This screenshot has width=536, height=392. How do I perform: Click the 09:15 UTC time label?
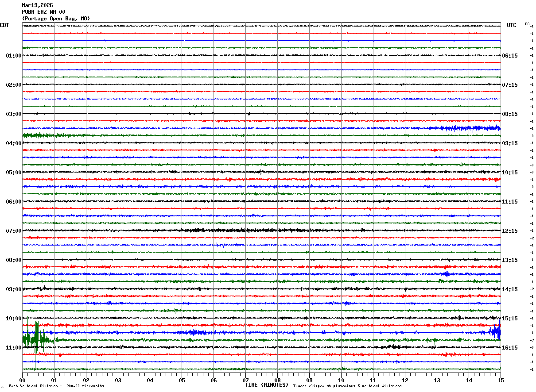[510, 143]
